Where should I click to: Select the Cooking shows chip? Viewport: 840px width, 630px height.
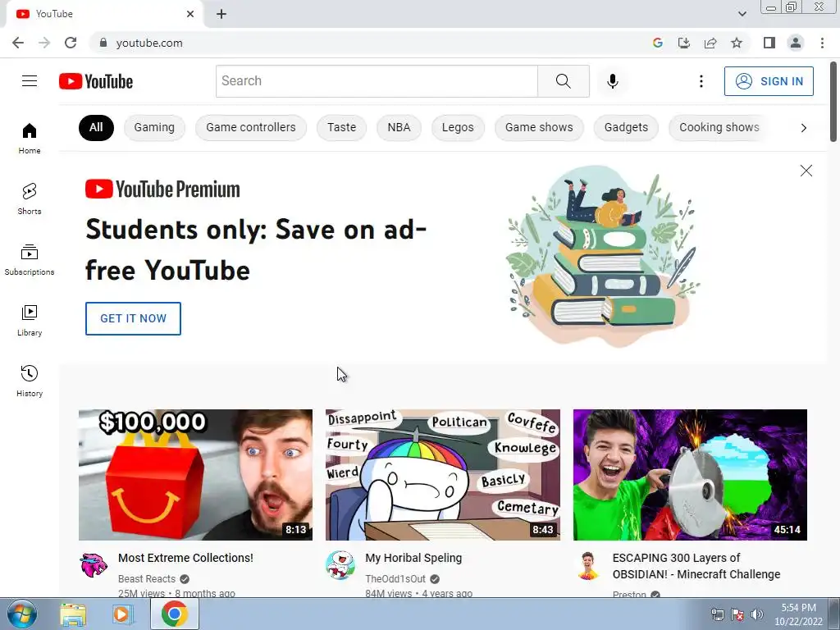tap(719, 127)
